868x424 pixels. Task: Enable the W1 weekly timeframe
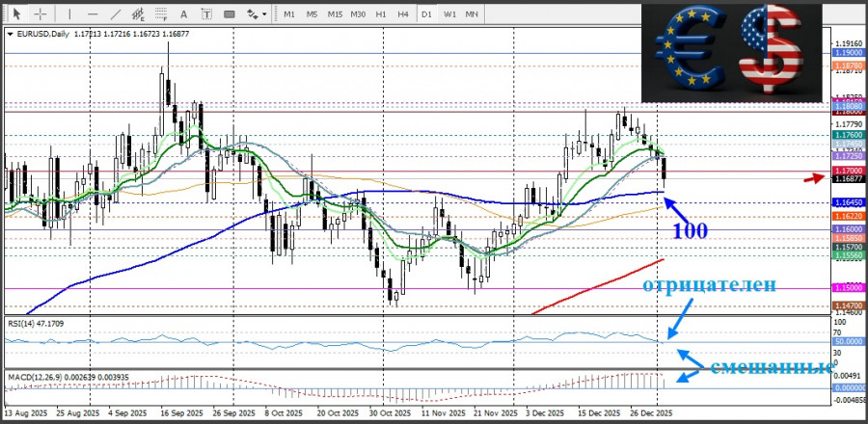[449, 14]
